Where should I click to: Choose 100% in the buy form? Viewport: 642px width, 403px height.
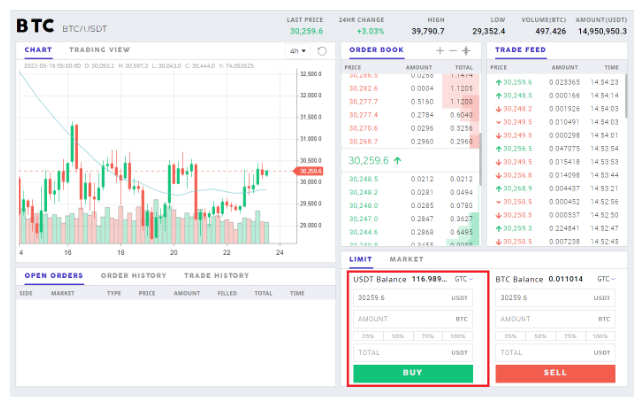click(x=458, y=336)
